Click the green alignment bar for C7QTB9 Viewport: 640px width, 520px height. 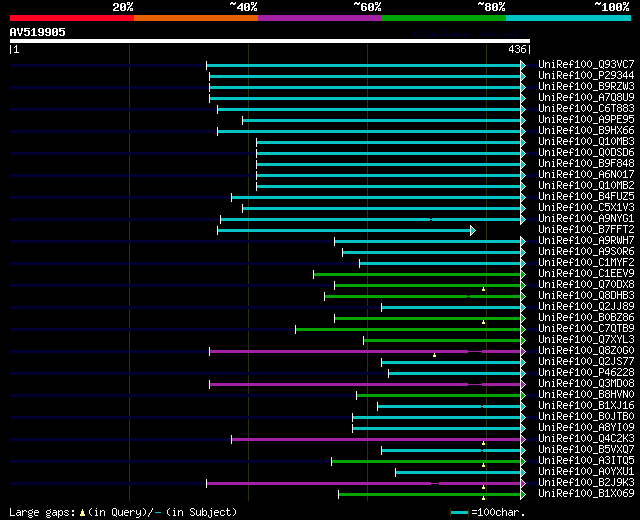(408, 329)
